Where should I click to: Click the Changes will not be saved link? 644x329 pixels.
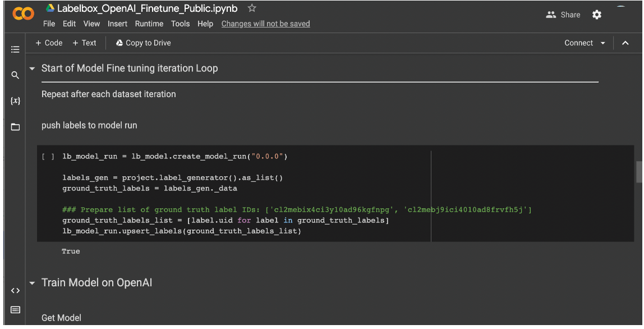tap(266, 24)
